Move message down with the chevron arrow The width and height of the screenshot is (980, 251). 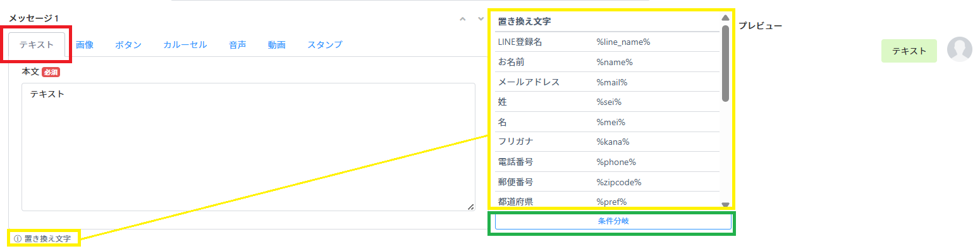click(x=481, y=18)
